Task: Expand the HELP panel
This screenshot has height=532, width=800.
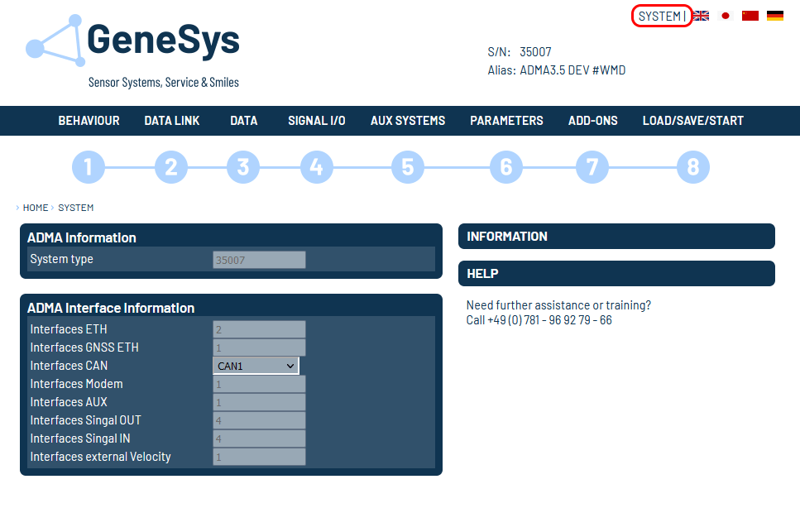Action: pyautogui.click(x=616, y=273)
